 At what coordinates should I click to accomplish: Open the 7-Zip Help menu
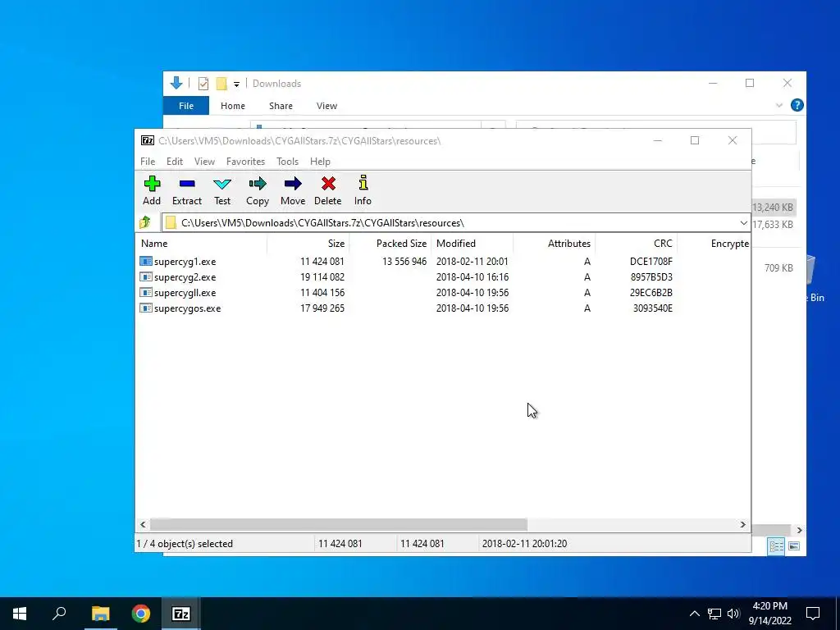(320, 162)
